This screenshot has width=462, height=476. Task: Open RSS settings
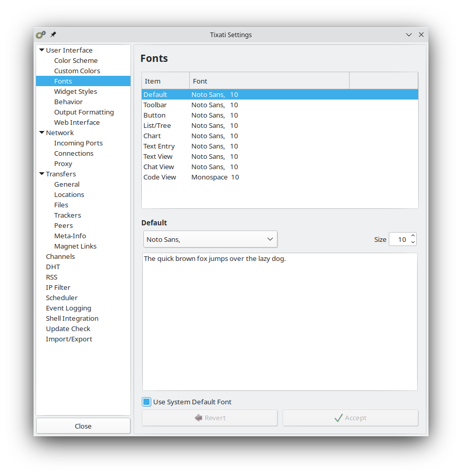point(52,277)
